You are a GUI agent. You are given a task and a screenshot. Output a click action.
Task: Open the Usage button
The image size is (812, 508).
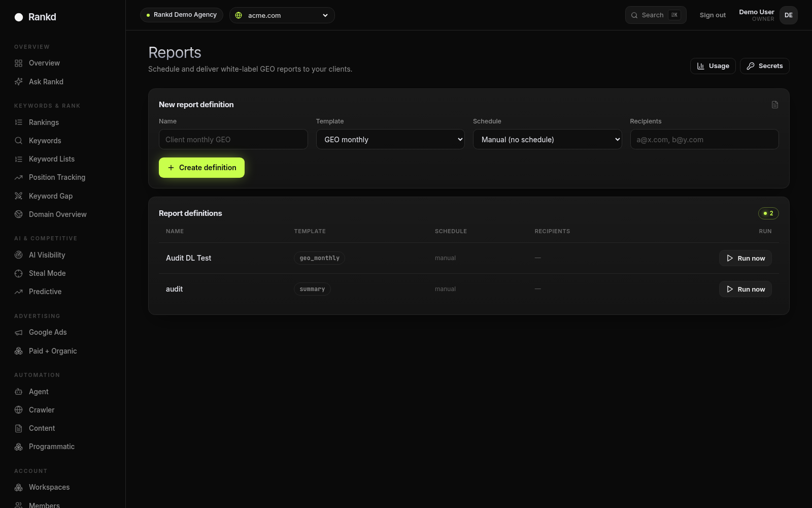pos(713,66)
